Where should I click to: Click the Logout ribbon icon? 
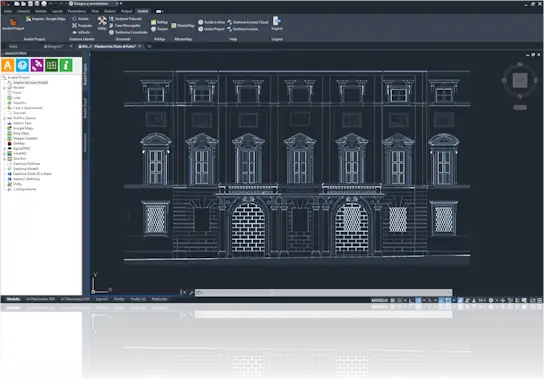pyautogui.click(x=277, y=23)
